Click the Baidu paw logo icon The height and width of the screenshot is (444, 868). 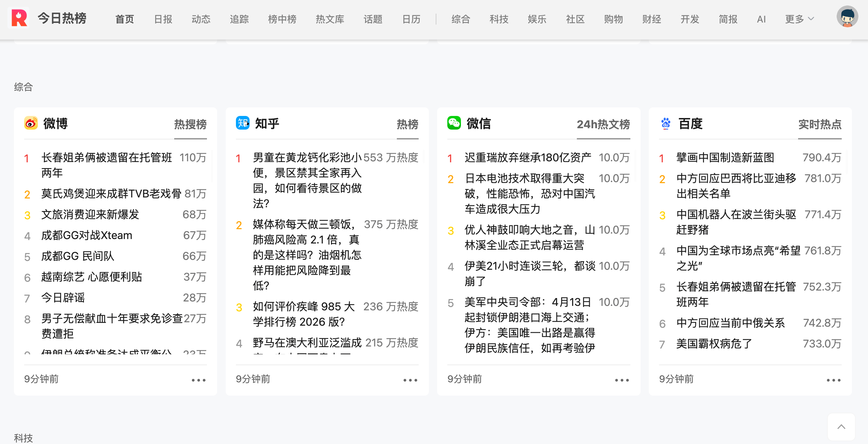tap(665, 123)
